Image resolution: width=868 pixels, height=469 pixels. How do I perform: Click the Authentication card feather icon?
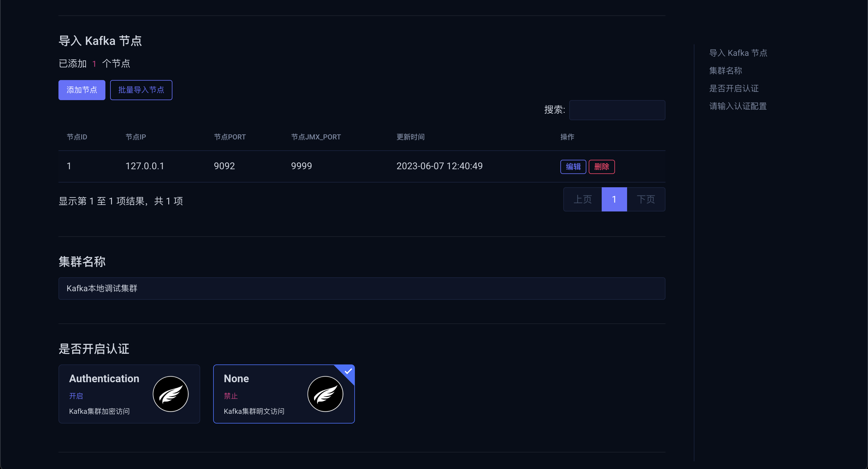click(x=171, y=394)
